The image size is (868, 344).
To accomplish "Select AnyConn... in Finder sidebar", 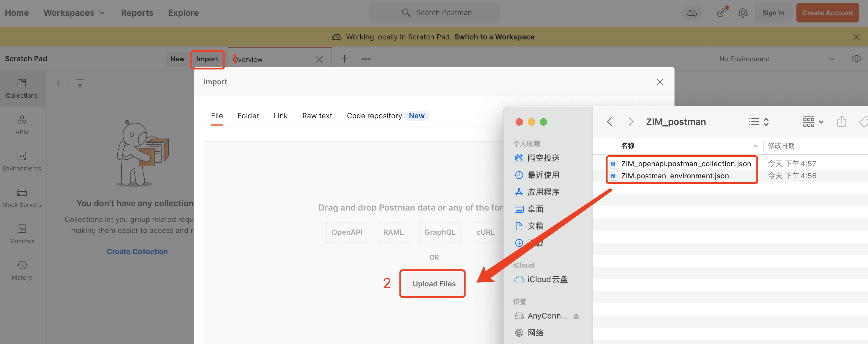I will point(541,316).
